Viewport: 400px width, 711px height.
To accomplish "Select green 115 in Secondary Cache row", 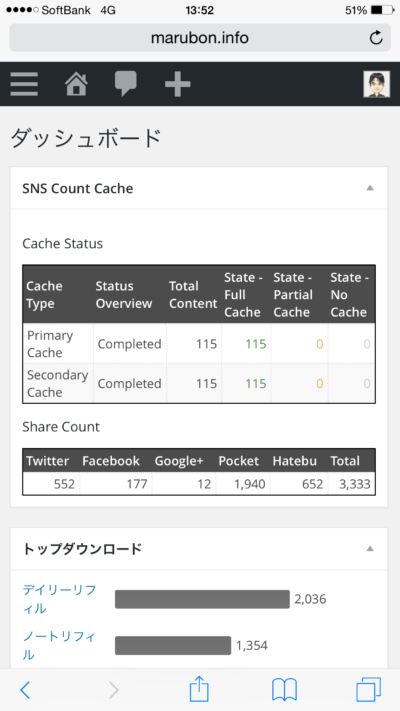I will (256, 384).
